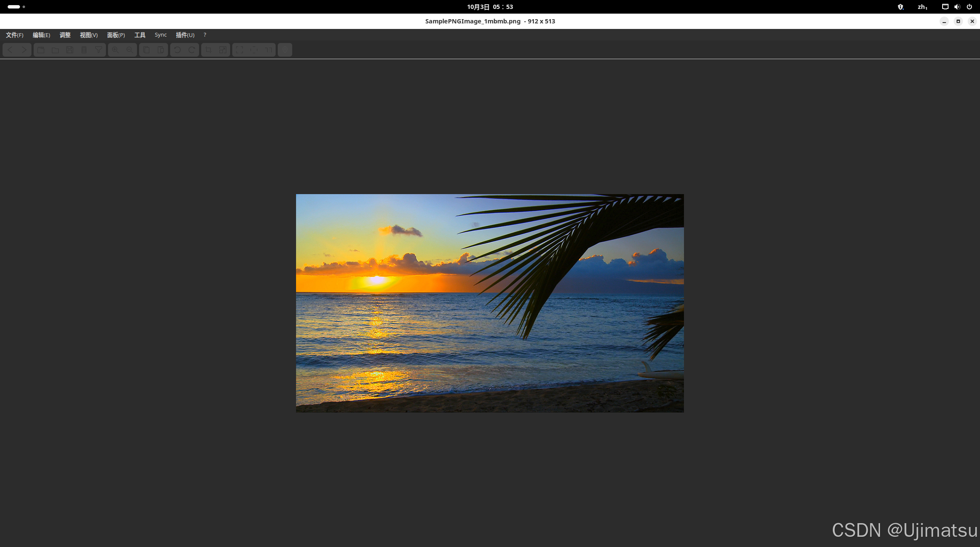The height and width of the screenshot is (547, 980).
Task: Open the filter funnel tool
Action: (98, 50)
